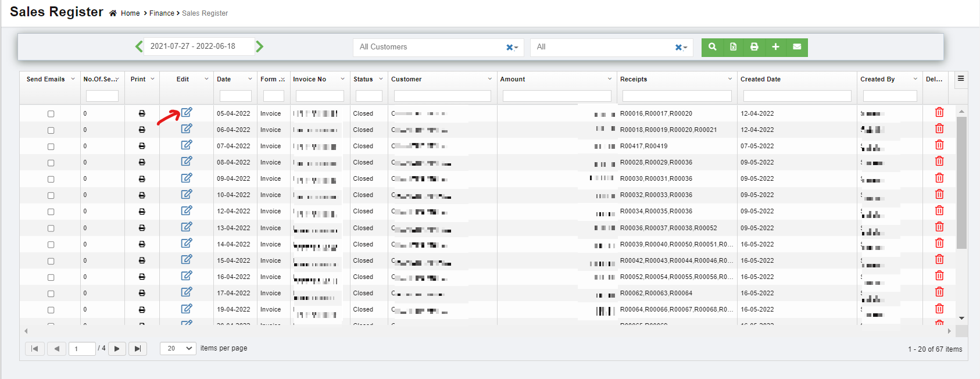Click the green email envelope button
The image size is (980, 379).
[797, 47]
